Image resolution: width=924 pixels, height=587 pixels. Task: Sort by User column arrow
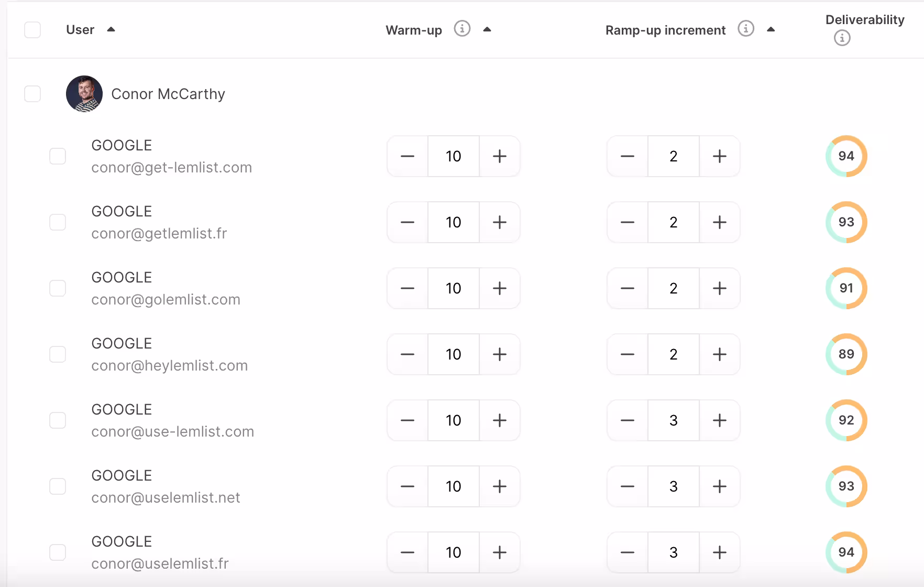[x=111, y=29]
